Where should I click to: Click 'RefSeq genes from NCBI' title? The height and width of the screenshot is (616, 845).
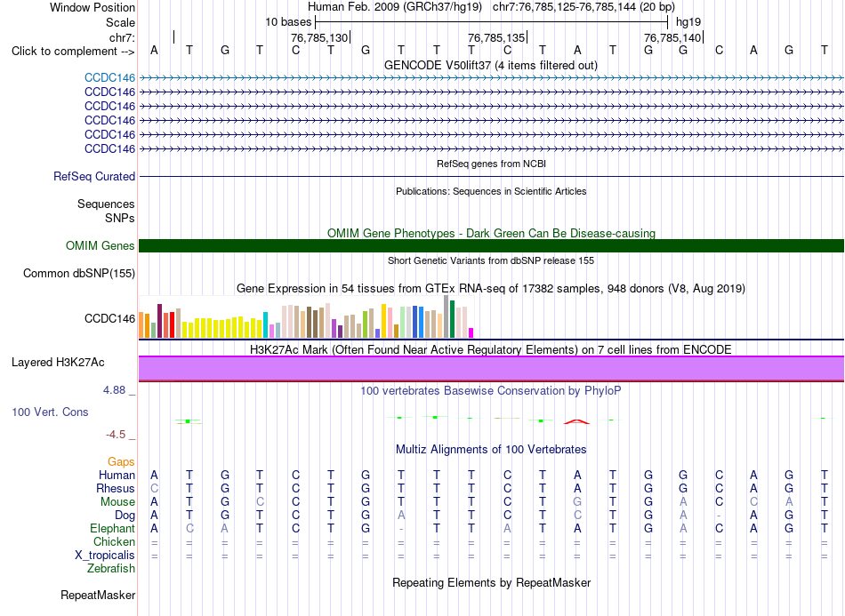tap(492, 164)
